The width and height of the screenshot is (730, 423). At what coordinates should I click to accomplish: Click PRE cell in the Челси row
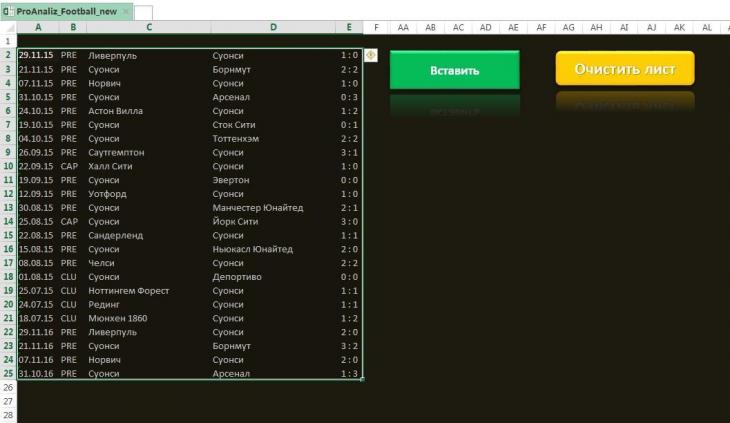pyautogui.click(x=73, y=263)
